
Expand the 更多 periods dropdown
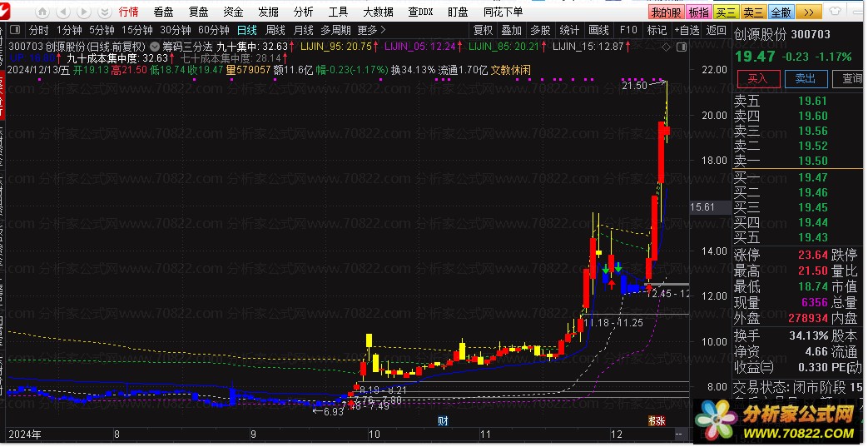371,30
